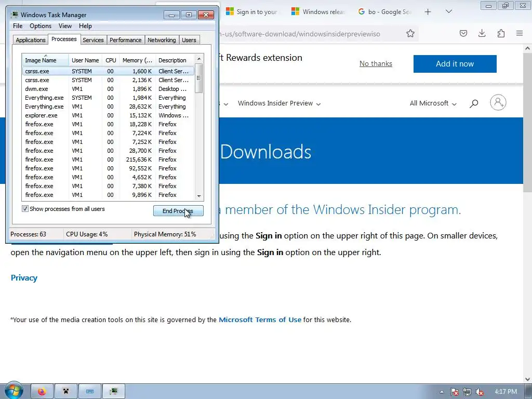This screenshot has height=399, width=532.
Task: Expand the All Microsoft dropdown menu
Action: coord(433,103)
